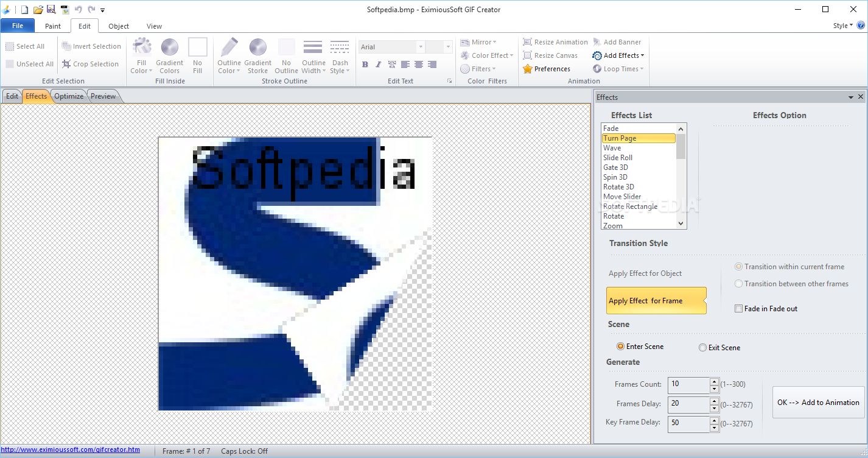
Task: Open the eximioussoft.com gifcreator link
Action: click(x=70, y=450)
